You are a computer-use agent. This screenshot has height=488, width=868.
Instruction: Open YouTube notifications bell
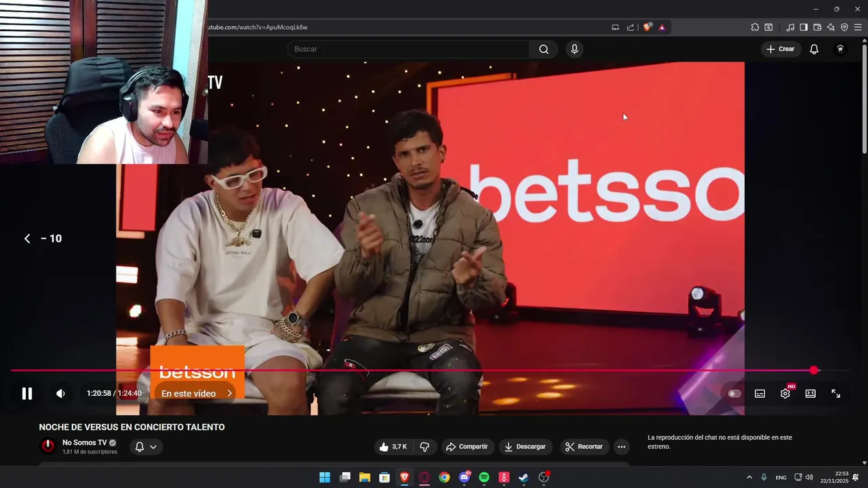click(x=814, y=49)
